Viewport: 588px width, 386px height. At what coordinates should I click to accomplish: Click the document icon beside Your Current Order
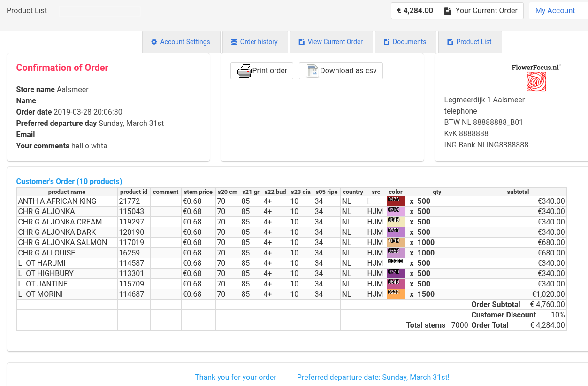pos(448,11)
